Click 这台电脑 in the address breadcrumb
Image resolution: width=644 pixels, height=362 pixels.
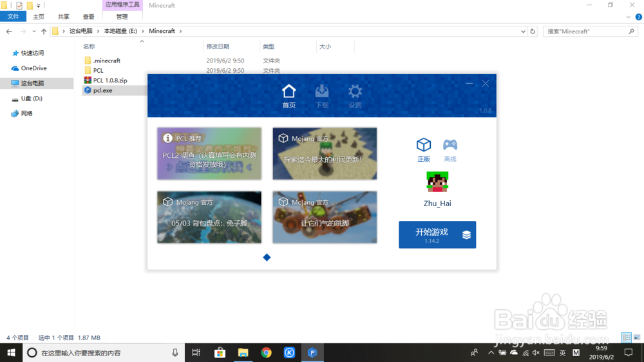coord(81,31)
